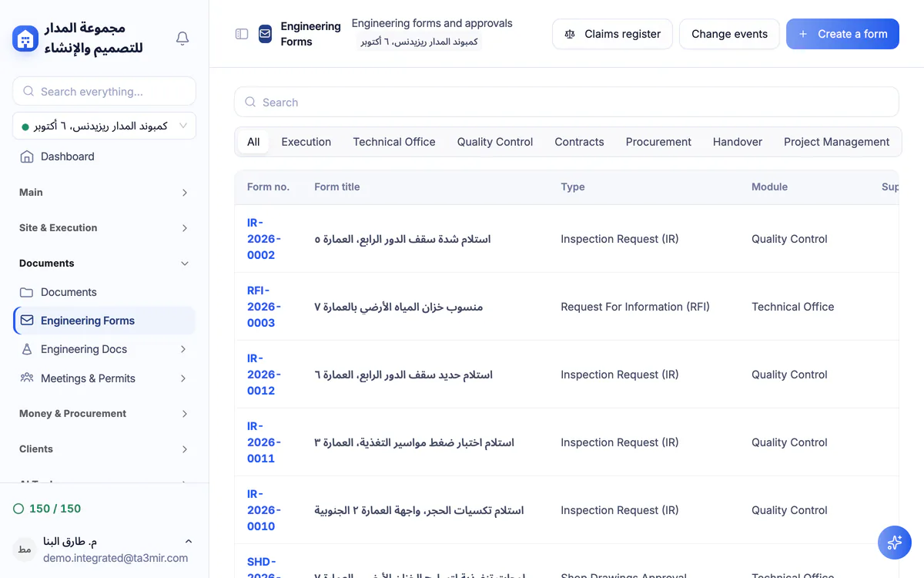Open Documents sidebar item
Viewport: 924px width, 578px height.
[x=104, y=292]
